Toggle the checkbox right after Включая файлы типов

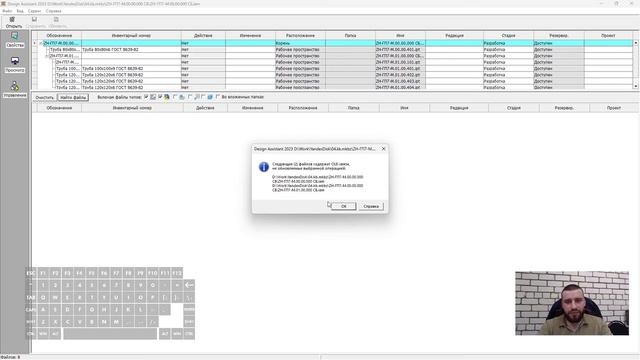(x=146, y=97)
